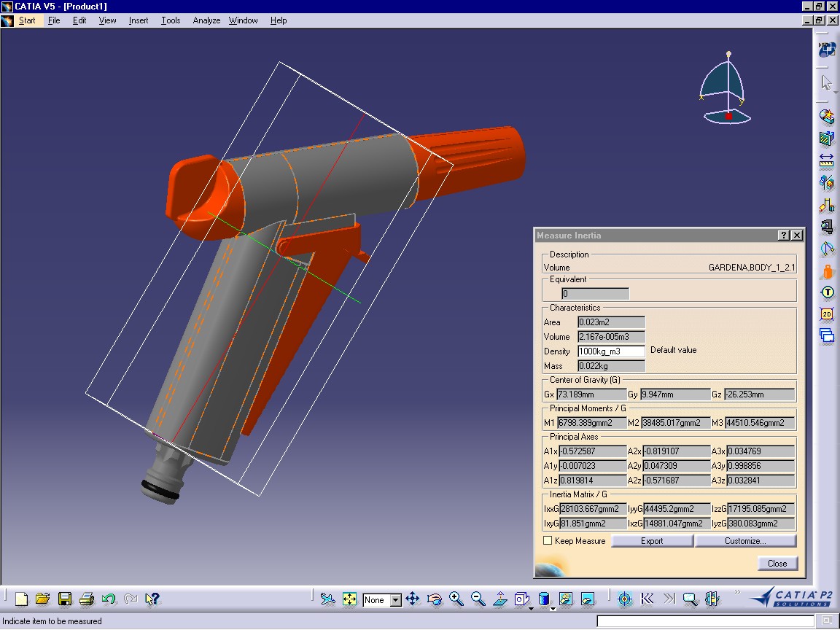Click the Close button in Measure Inertia
Viewport: 840px width, 630px height.
(x=777, y=564)
